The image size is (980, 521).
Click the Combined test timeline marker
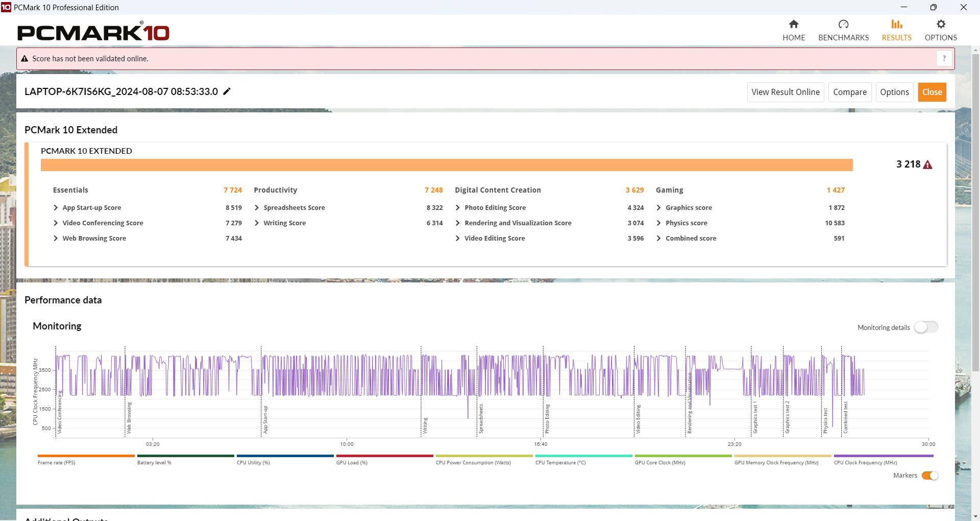845,417
